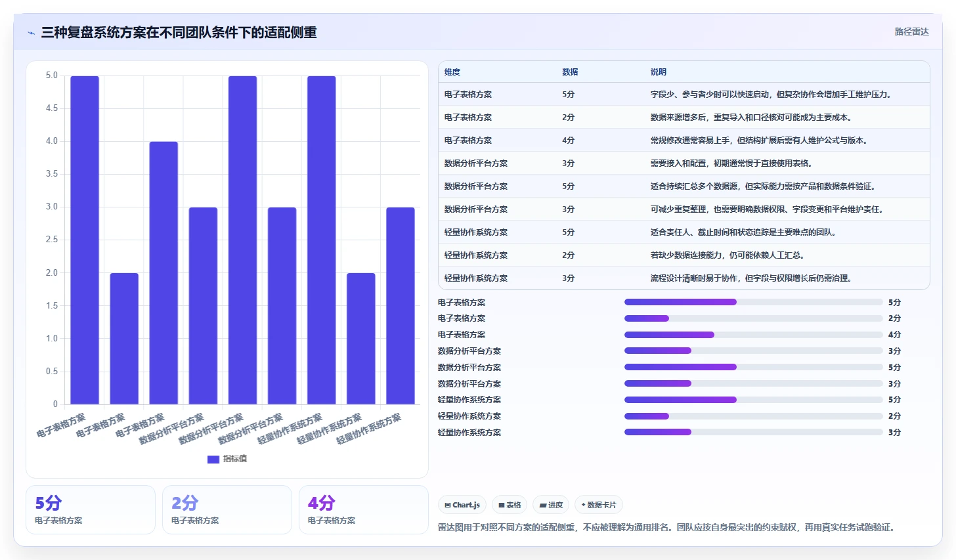
Task: Select the 表格 tag
Action: 510,505
